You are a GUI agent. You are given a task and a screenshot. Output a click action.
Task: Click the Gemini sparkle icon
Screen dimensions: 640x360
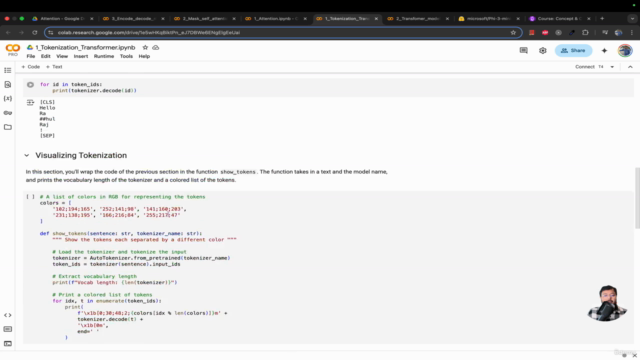coord(604,51)
